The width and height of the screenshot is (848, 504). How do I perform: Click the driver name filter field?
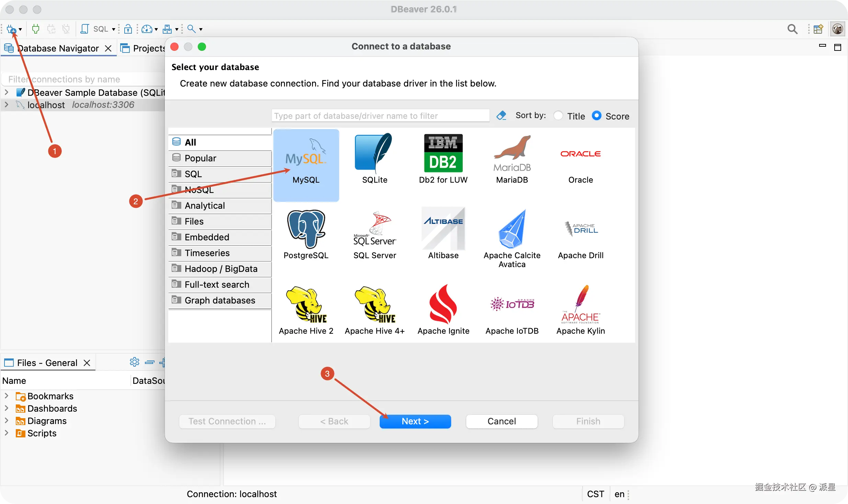coord(380,116)
